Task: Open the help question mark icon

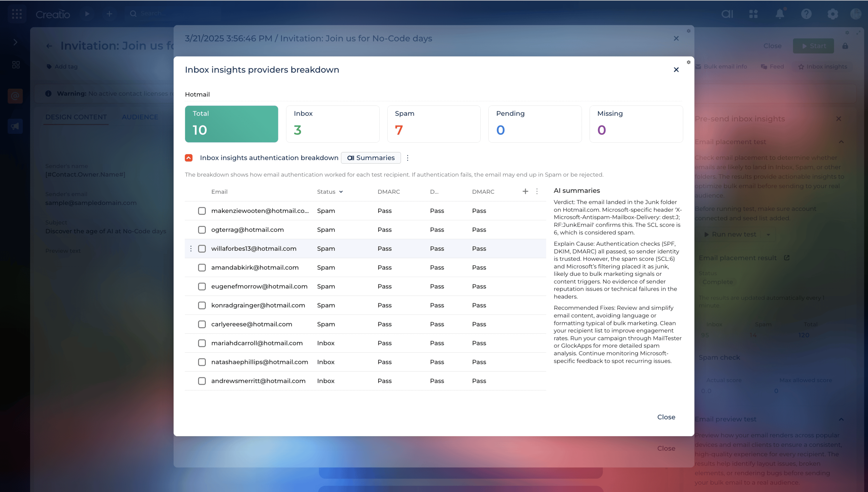Action: (806, 14)
